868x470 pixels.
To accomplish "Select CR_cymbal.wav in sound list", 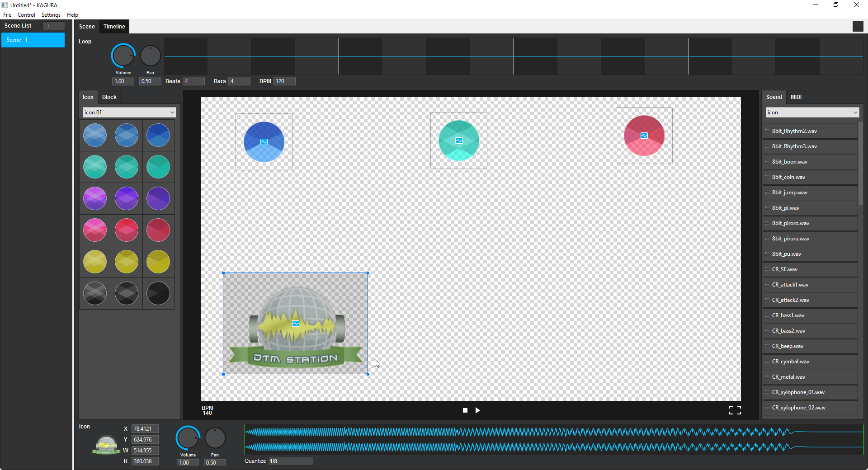I will tap(810, 362).
